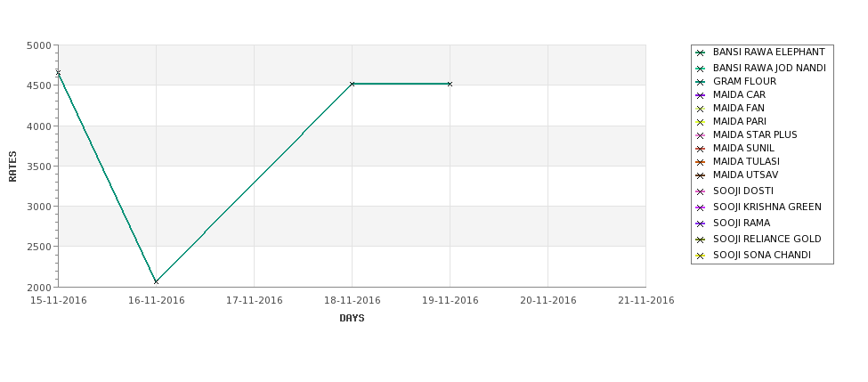Select the MAIDA STAR PLUS legend entry
Screen dimensions: 868x382
click(755, 134)
